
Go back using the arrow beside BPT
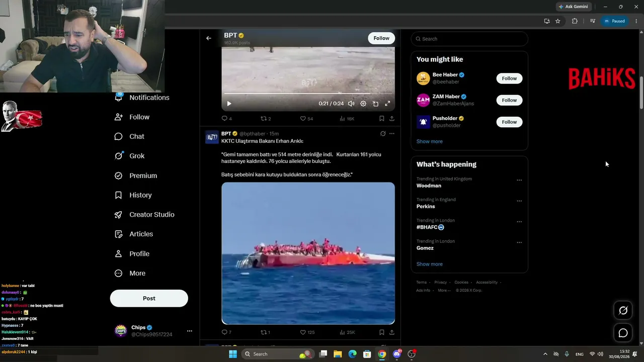pos(209,38)
